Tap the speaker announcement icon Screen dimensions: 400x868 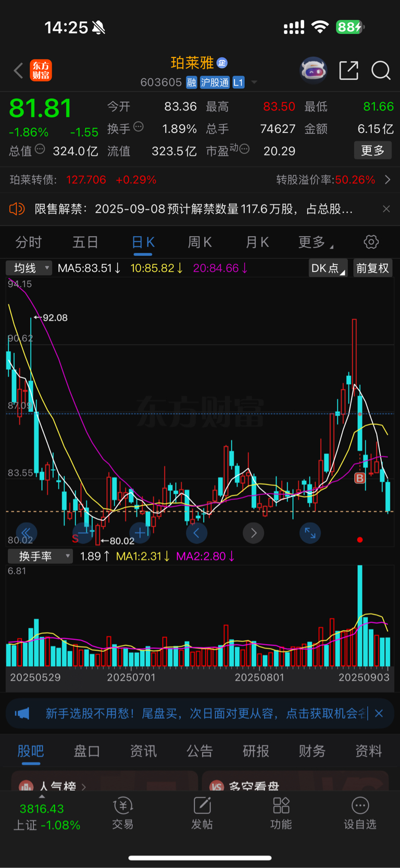pos(17,209)
